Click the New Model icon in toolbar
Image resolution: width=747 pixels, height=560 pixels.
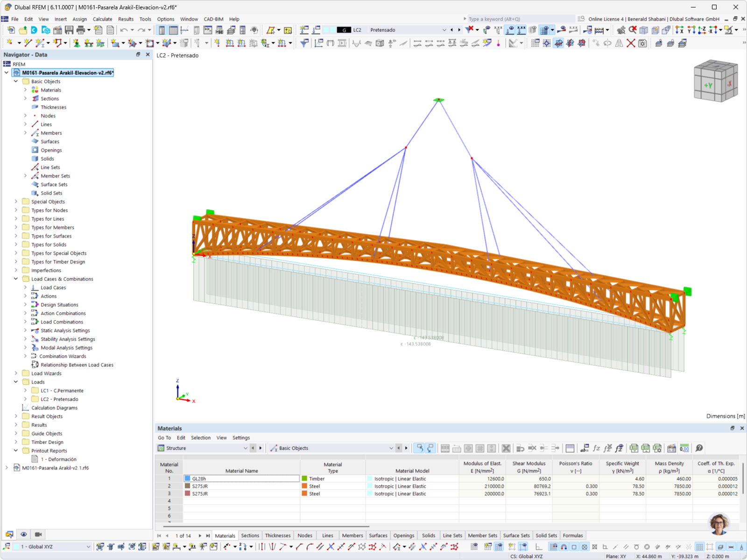[11, 30]
